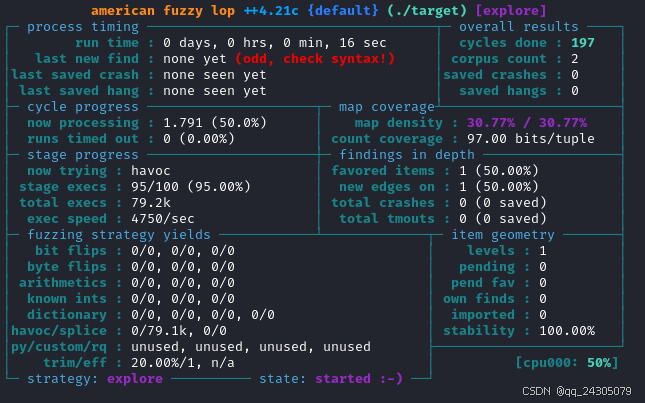This screenshot has height=403, width=645.
Task: Select stage execs value '95/100 (95.00%)'
Action: tap(191, 187)
